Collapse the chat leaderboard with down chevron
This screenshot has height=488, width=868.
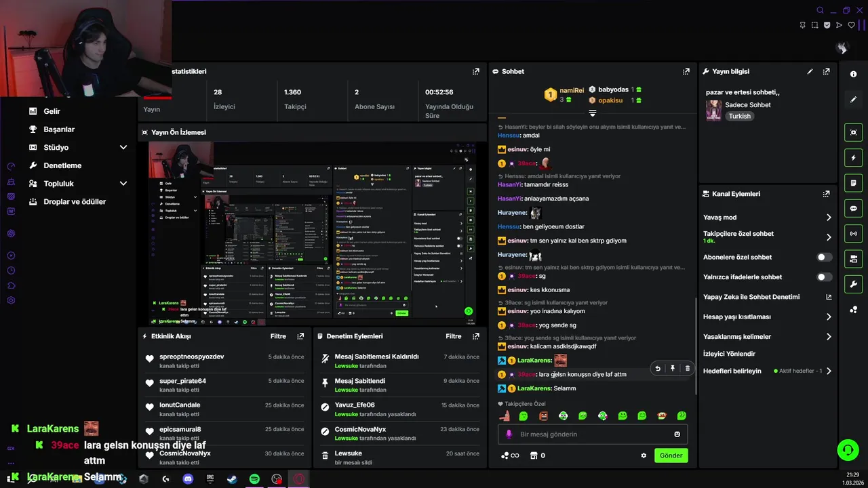(592, 113)
